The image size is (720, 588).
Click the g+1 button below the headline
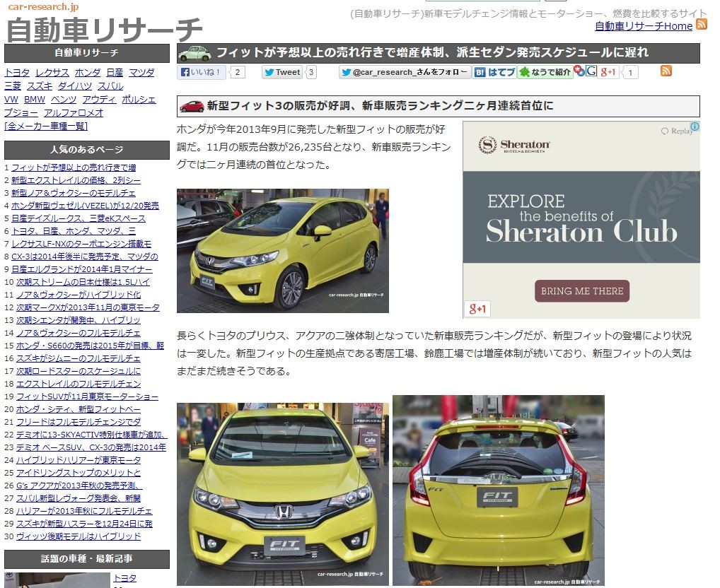608,72
